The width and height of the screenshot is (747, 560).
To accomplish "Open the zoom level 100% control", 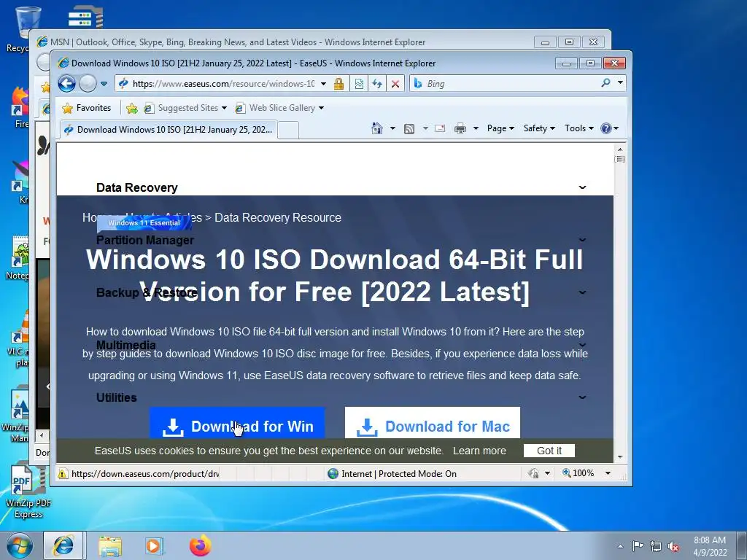I will coord(578,473).
